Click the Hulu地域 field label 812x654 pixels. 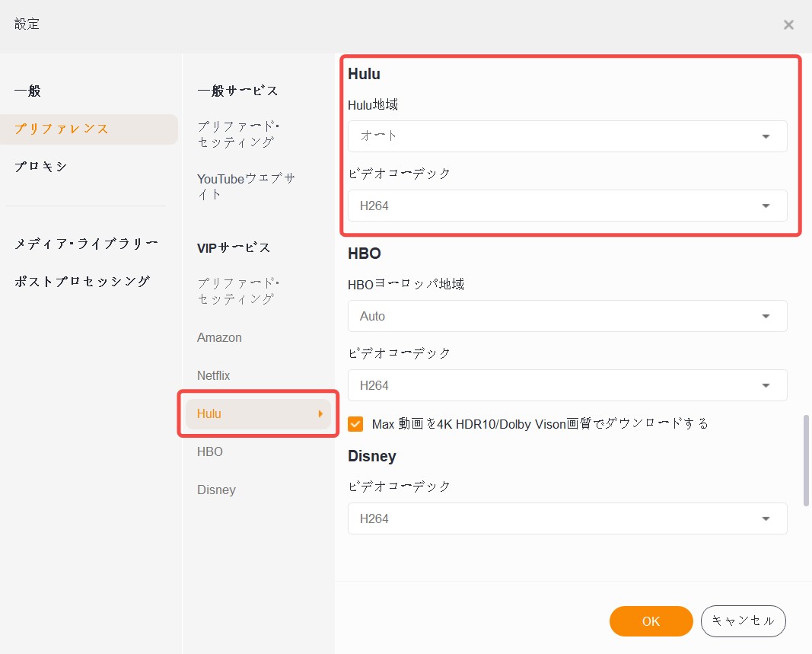[373, 104]
